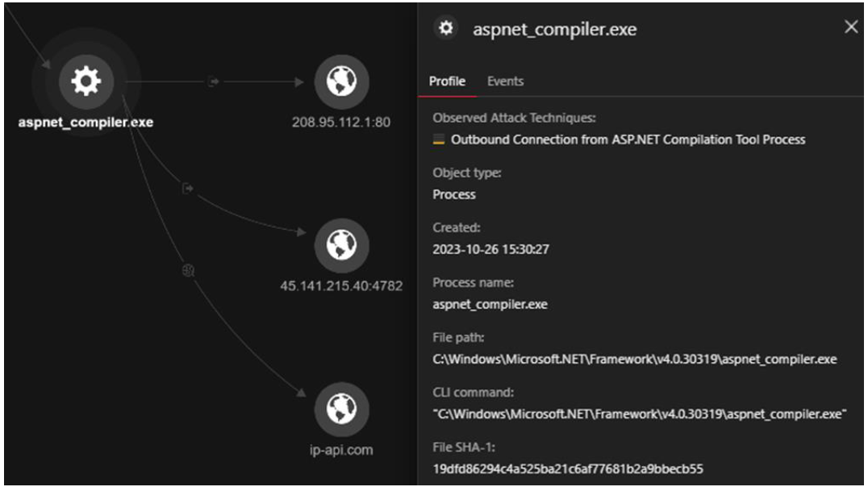Close the aspnet_compiler.exe details panel
Image resolution: width=868 pixels, height=491 pixels.
pos(851,27)
